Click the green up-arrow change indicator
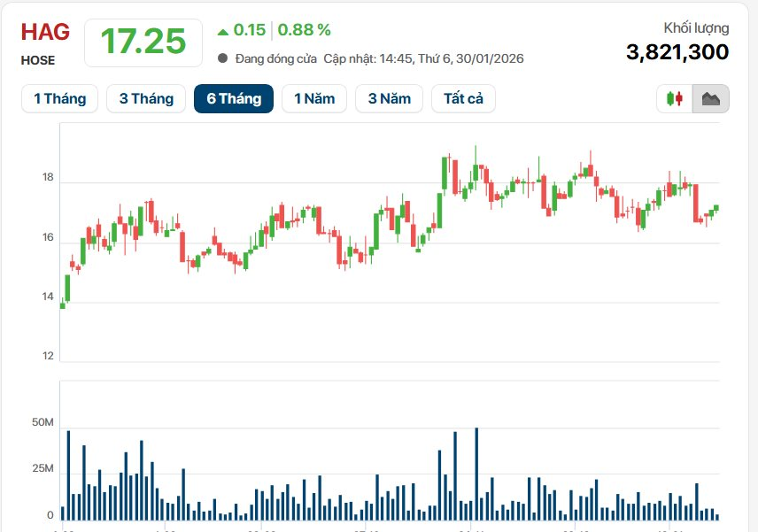Viewport: 758px width, 532px height. 222,31
